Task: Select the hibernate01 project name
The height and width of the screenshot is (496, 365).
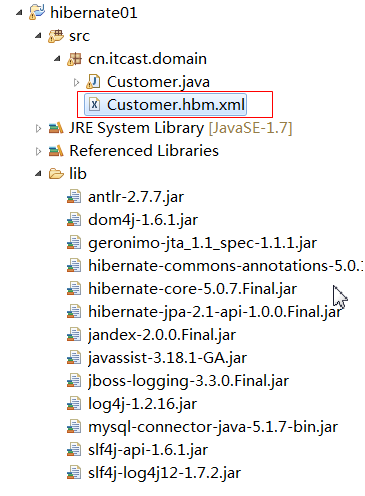Action: pos(94,13)
